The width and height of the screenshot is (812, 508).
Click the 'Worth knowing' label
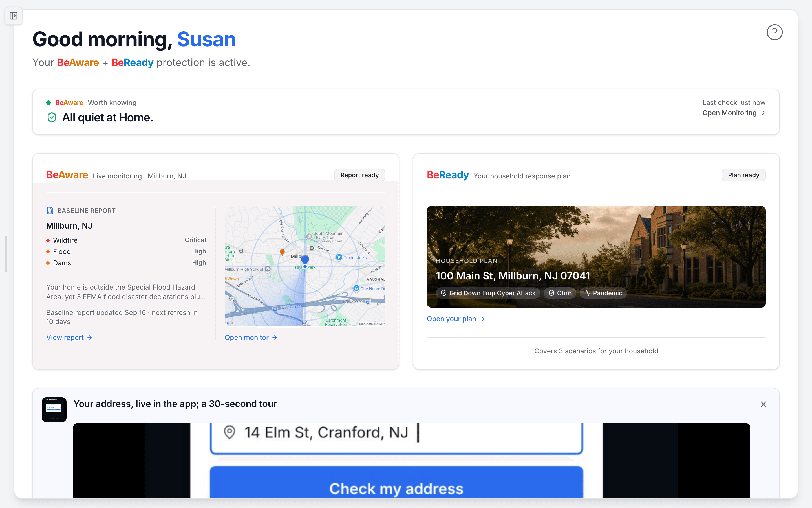[x=112, y=103]
